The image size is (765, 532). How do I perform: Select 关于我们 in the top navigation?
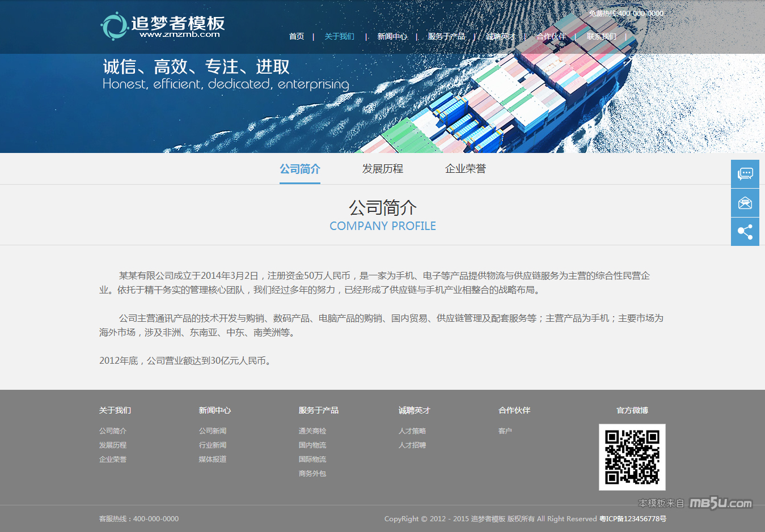pos(339,36)
